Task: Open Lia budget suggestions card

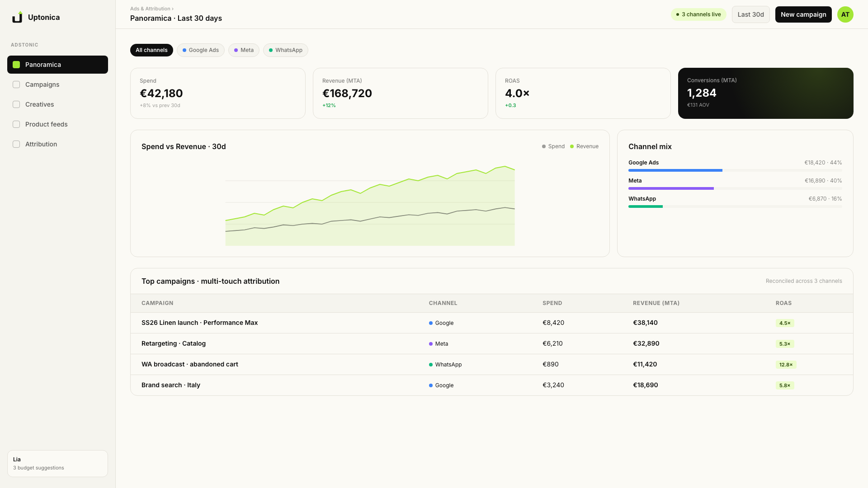Action: 57,464
